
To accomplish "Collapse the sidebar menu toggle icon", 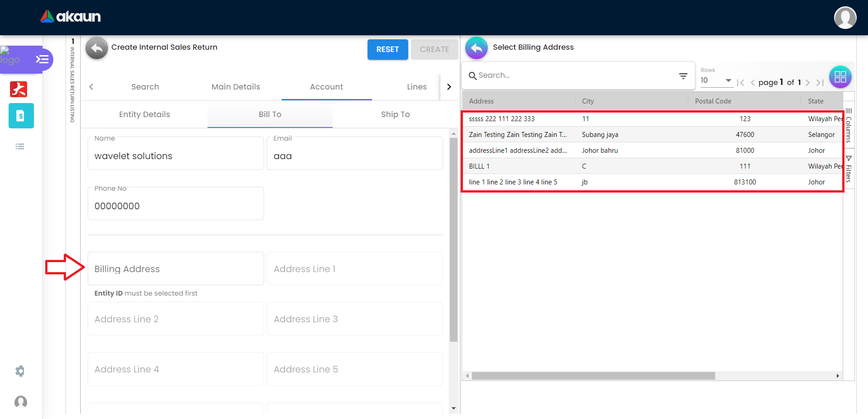I will click(x=42, y=59).
